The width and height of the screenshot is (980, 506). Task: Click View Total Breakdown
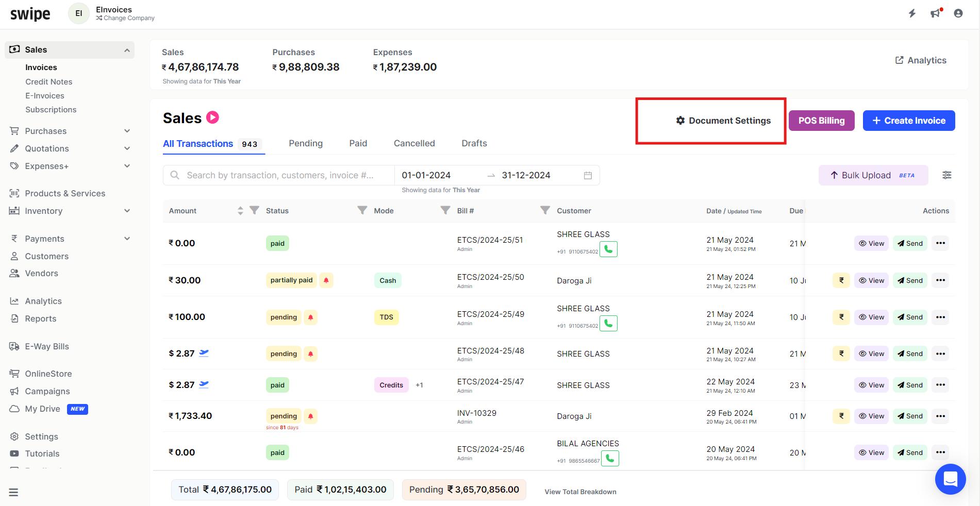coord(580,492)
